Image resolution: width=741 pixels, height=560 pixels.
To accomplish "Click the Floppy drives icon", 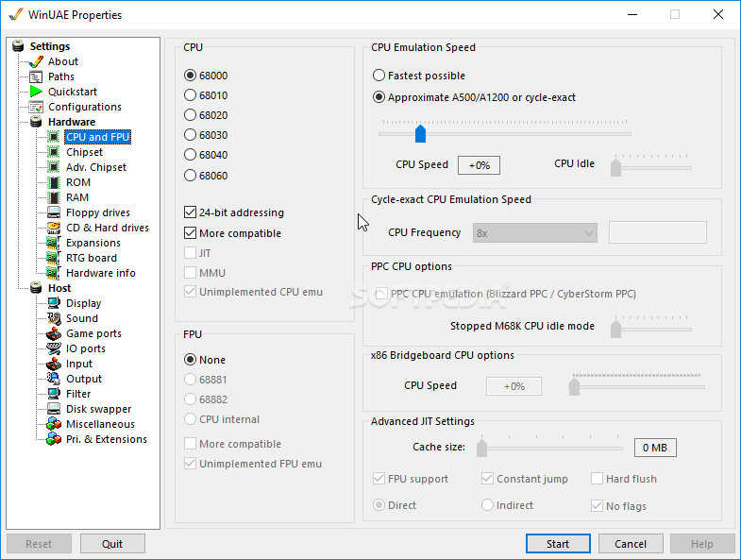I will pos(54,212).
